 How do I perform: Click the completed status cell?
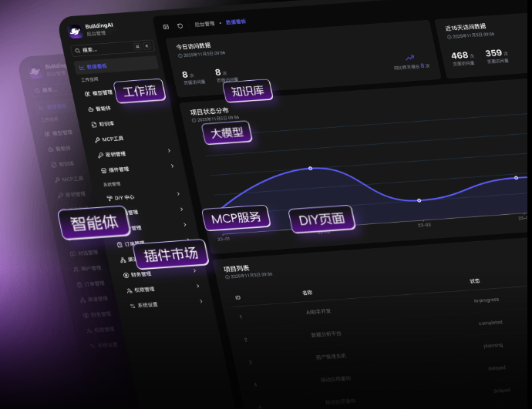click(490, 323)
